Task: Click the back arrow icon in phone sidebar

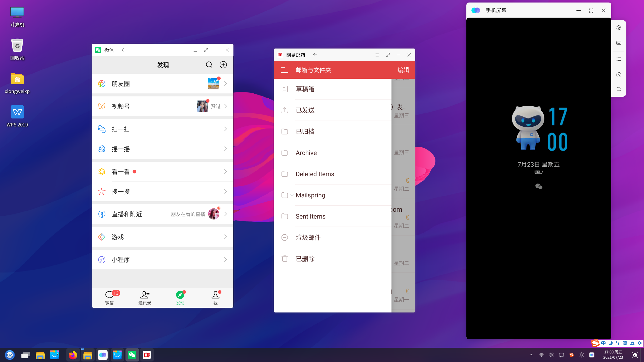Action: coord(619,89)
